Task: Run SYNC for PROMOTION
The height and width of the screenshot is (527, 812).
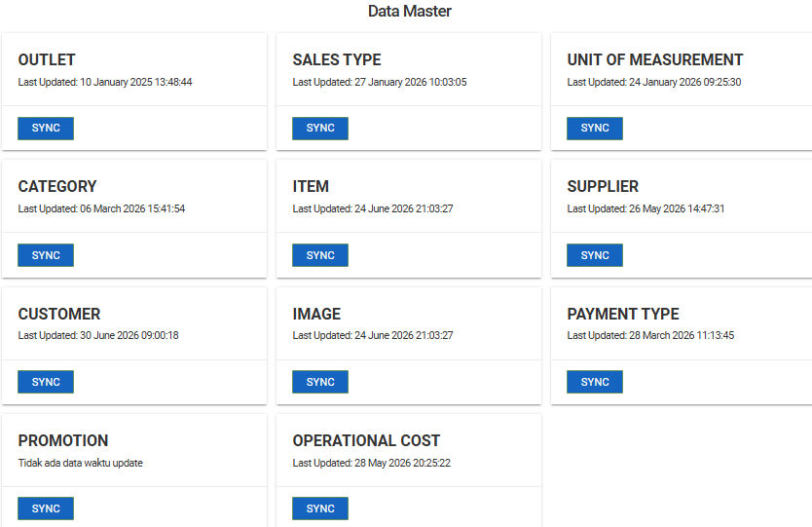Action: coord(46,508)
